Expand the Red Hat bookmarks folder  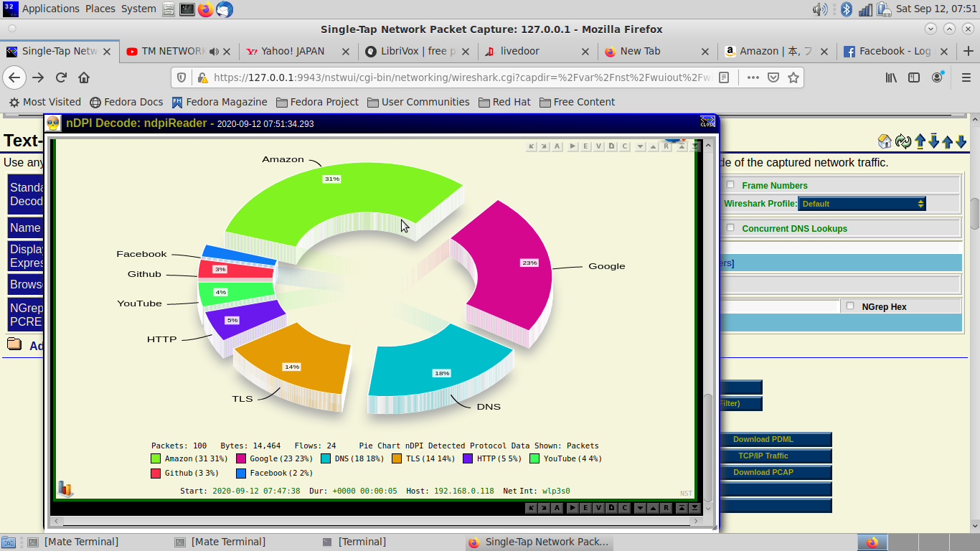click(x=505, y=102)
